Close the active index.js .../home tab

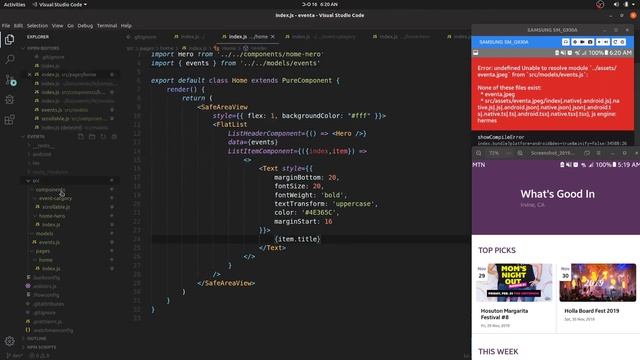click(273, 37)
